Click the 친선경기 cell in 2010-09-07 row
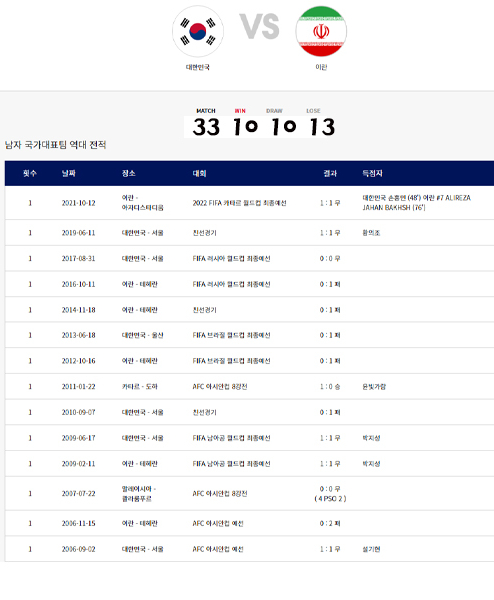Screen dimensions: 494x600 coord(204,412)
